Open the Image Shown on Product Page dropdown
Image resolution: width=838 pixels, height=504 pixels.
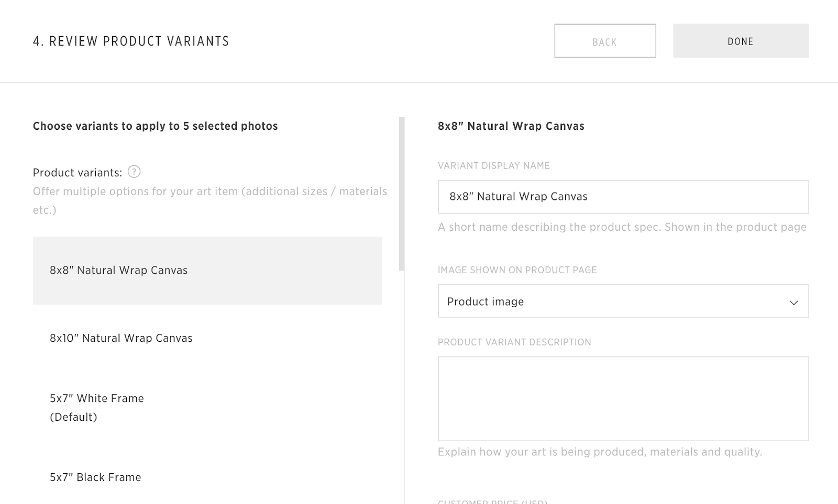623,301
